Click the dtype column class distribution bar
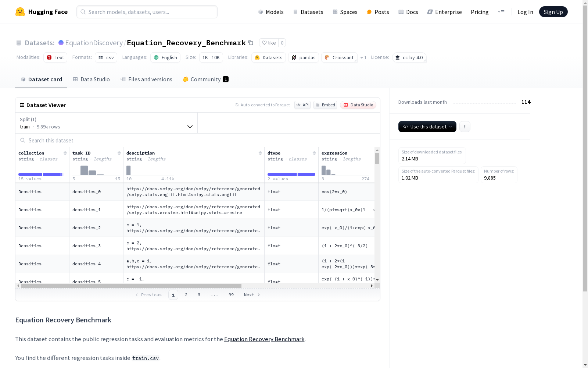This screenshot has height=368, width=588. point(291,174)
